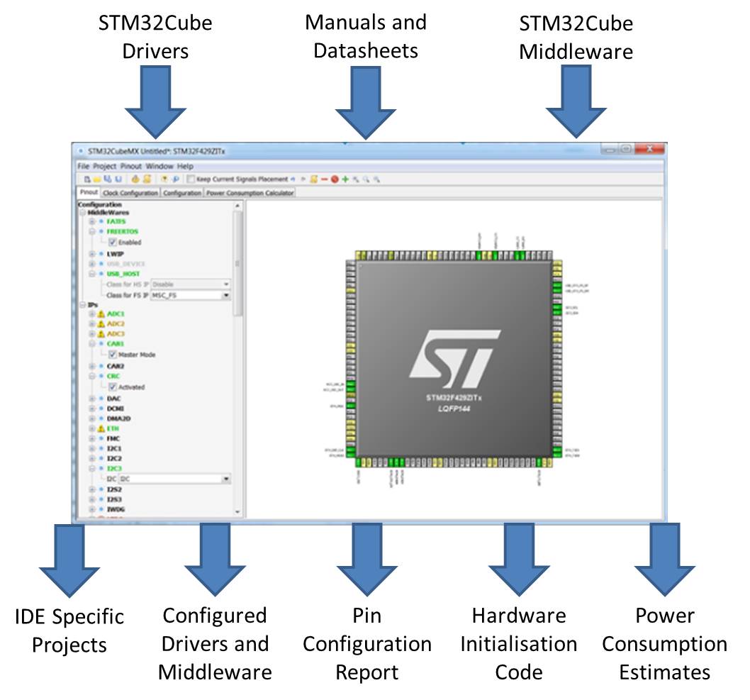750x700 pixels.
Task: Click the green plus toolbar icon
Action: [345, 179]
